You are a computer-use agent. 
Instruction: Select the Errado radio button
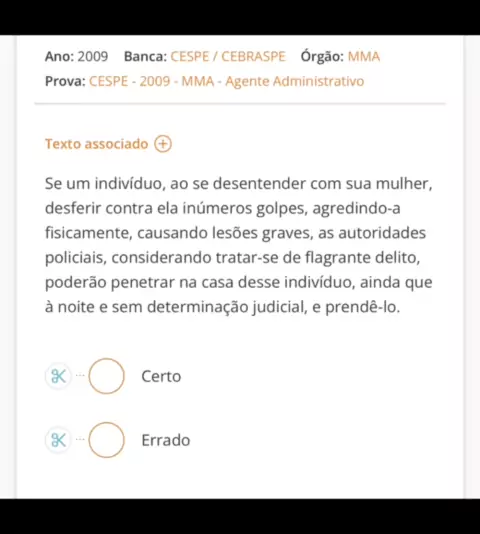tap(107, 440)
